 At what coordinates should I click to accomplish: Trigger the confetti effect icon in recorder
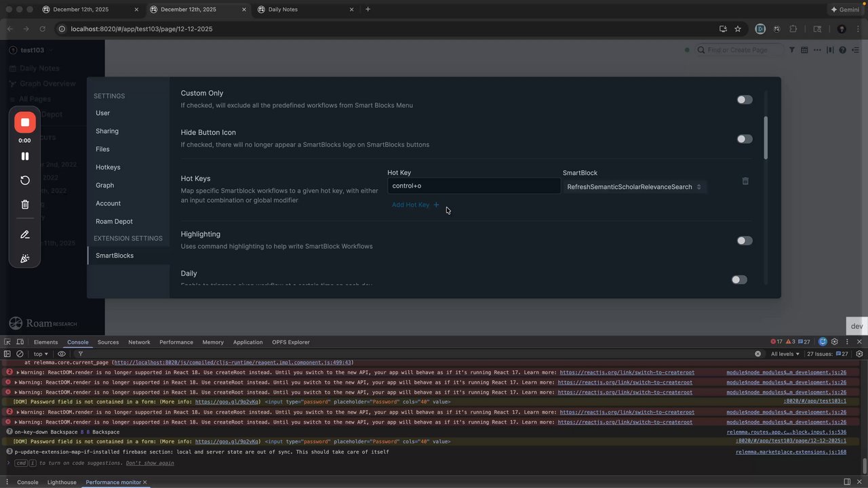(25, 258)
